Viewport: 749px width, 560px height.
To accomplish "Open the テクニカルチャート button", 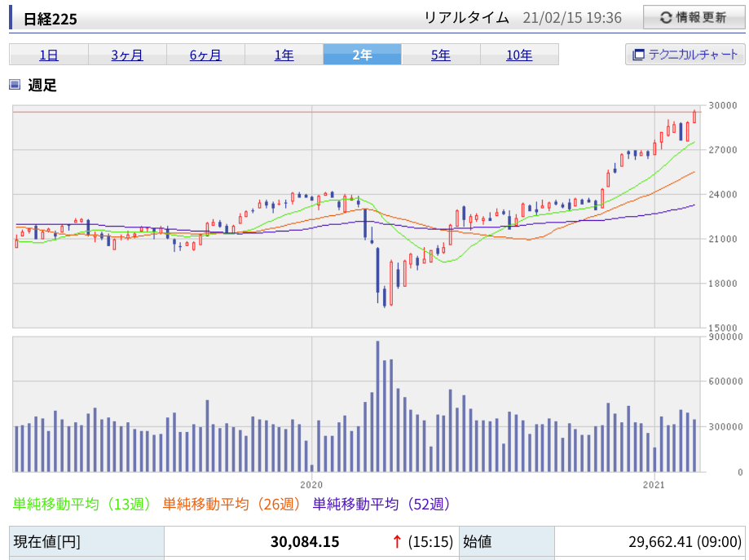I will pyautogui.click(x=685, y=55).
